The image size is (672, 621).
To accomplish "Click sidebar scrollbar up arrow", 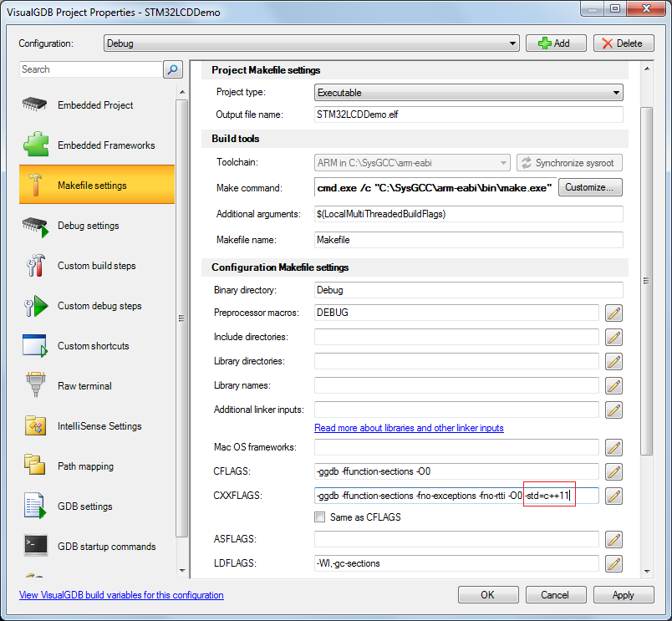I will pyautogui.click(x=182, y=92).
